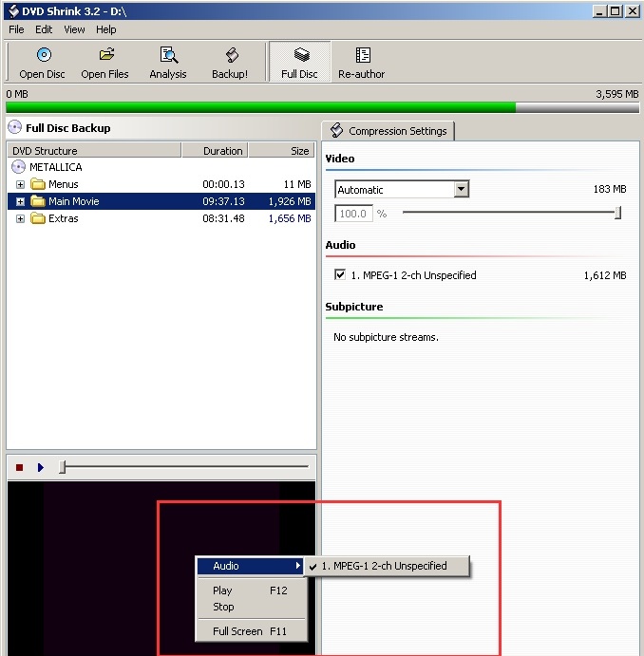Click the Full Disc Backup disc icon
The image size is (644, 656).
(x=14, y=127)
